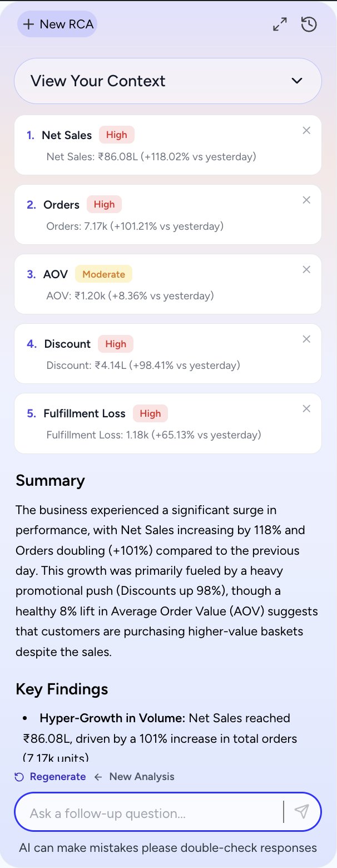Click Regenerate to redo the analysis

[x=57, y=777]
